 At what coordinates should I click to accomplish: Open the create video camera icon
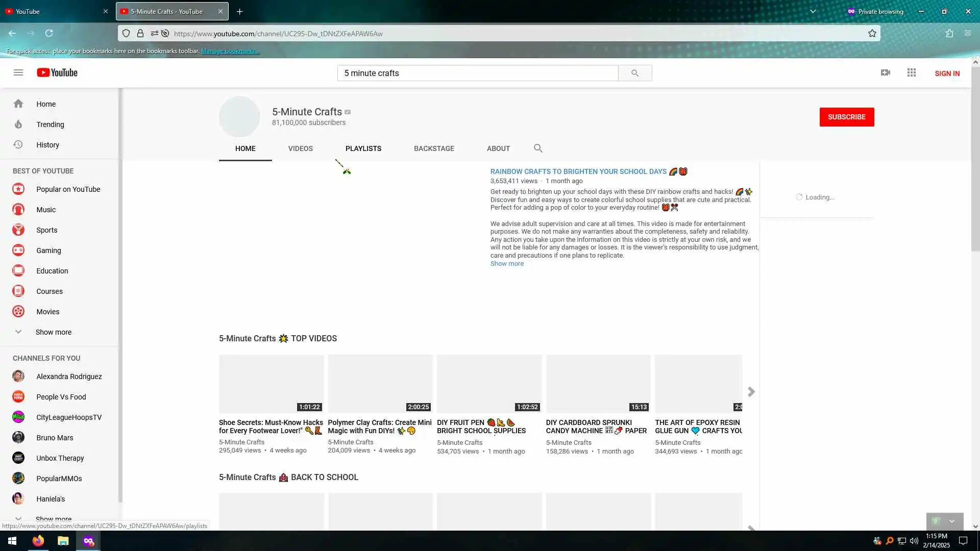pos(886,73)
